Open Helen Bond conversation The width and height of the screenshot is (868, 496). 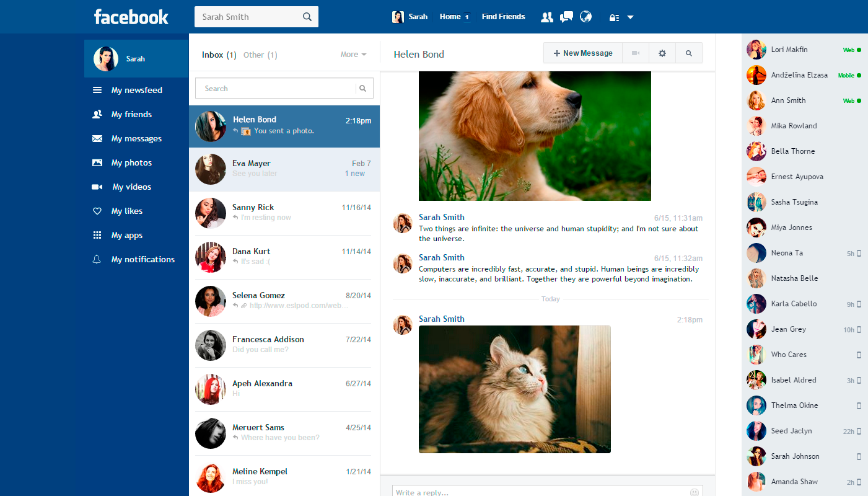point(284,126)
